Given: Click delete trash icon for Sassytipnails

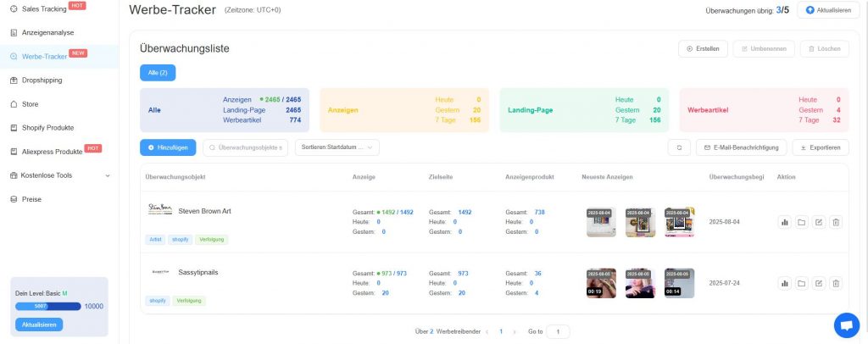Looking at the screenshot, I should coord(836,283).
